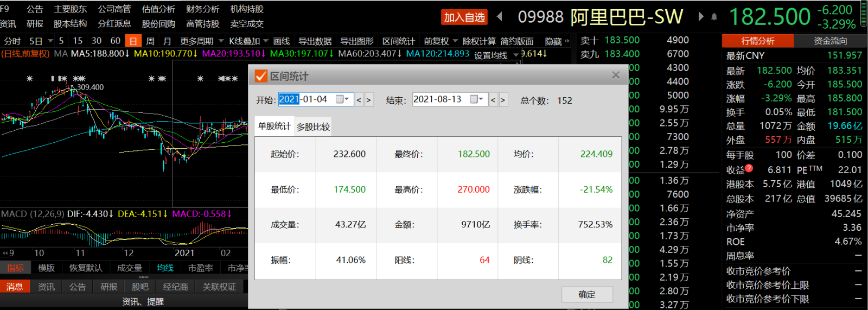Click the 加入自选 button
Screen dimensions: 868x310
coord(464,17)
